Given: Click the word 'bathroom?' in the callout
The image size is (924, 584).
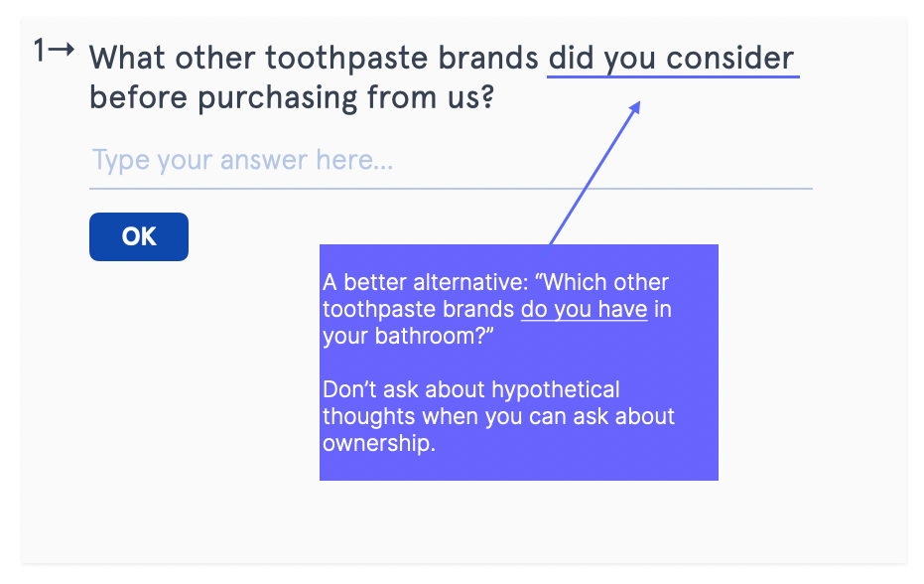Looking at the screenshot, I should coord(434,337).
